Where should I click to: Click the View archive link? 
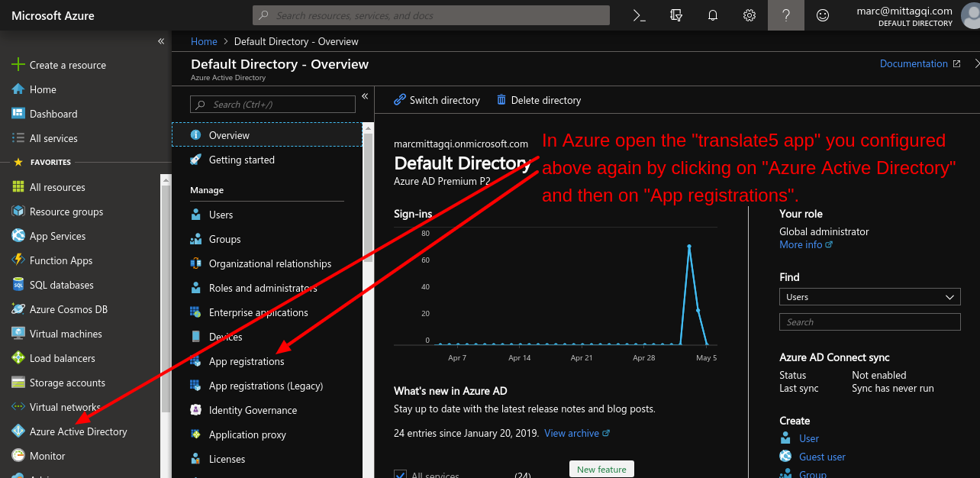[x=577, y=433]
